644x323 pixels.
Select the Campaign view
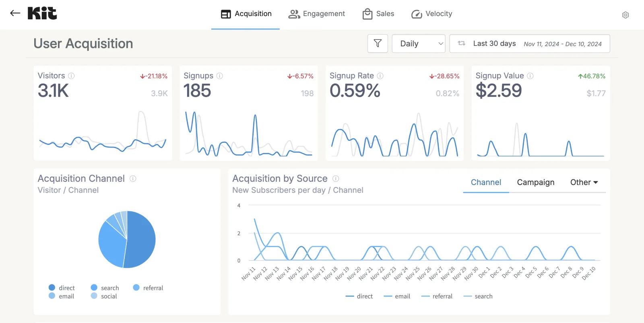[x=535, y=183]
